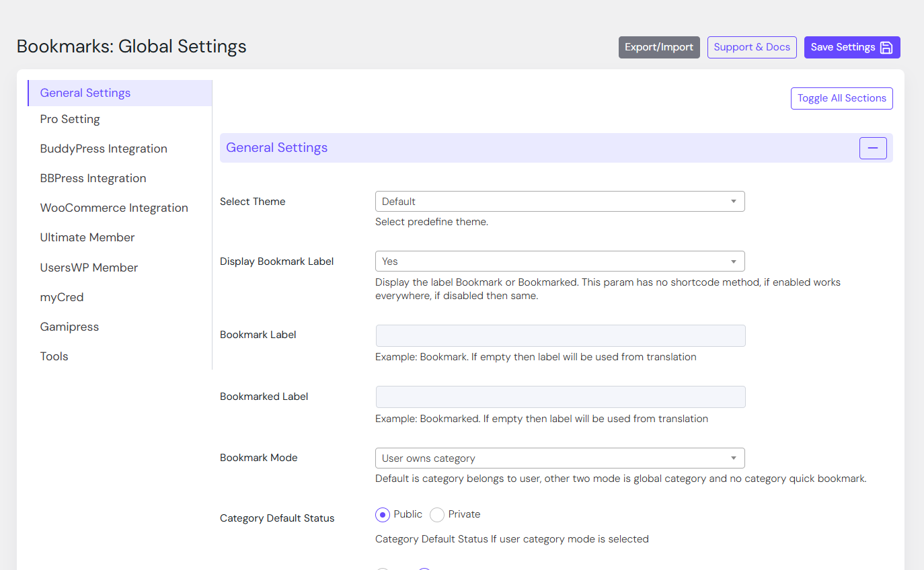
Task: Click the 'Select Theme' field label
Action: pos(253,202)
